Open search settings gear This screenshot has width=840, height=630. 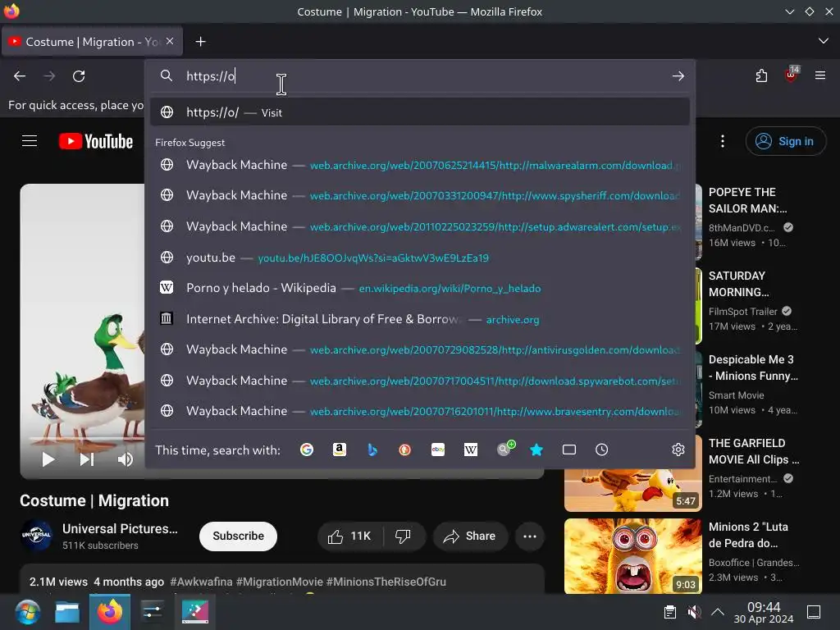click(678, 450)
